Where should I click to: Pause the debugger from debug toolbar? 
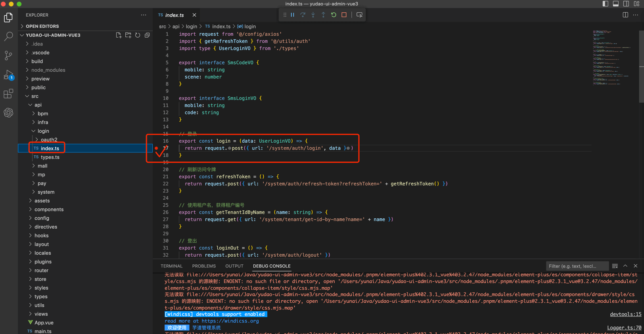(x=293, y=15)
